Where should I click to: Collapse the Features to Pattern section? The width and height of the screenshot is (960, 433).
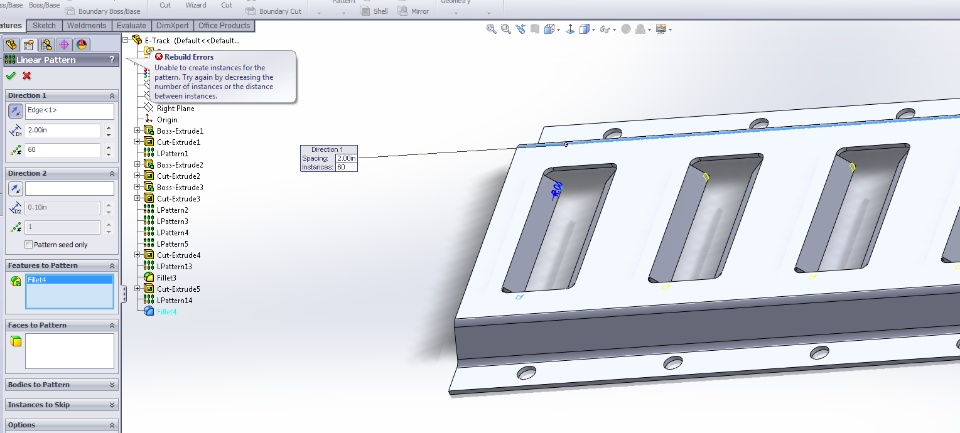(x=112, y=266)
